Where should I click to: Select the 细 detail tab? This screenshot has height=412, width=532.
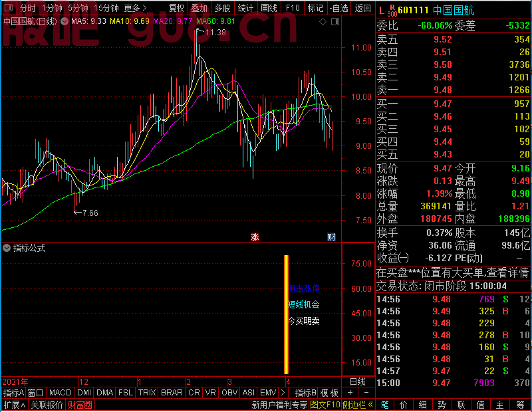point(423,405)
